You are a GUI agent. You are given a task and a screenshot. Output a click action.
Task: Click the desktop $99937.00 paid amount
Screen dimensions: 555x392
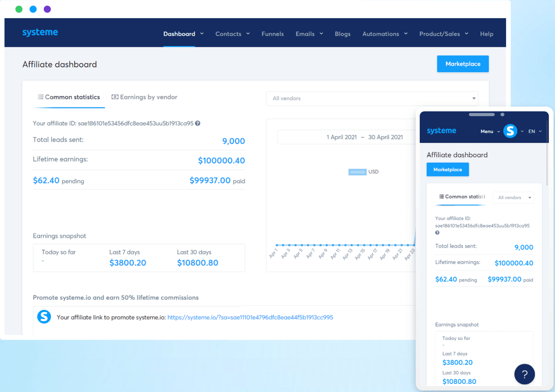click(210, 180)
